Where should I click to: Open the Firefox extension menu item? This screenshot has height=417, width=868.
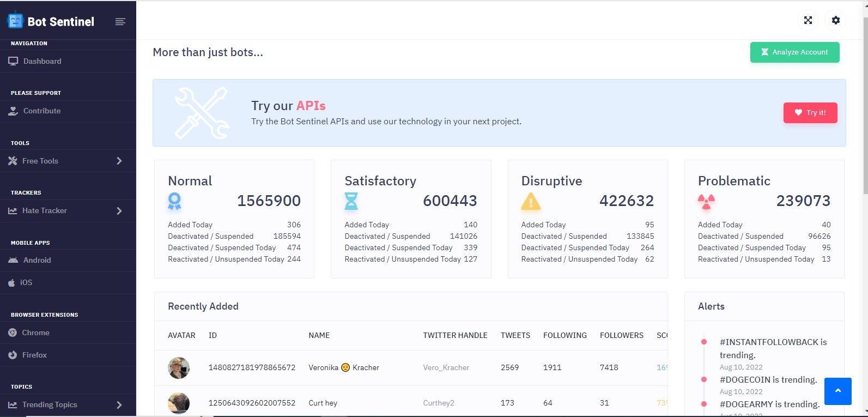[68, 355]
